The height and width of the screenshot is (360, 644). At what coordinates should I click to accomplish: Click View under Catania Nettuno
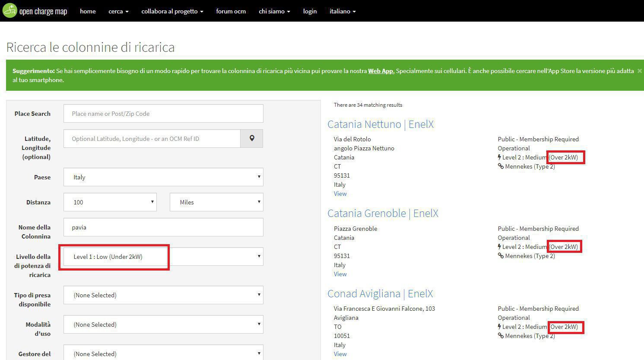[340, 194]
